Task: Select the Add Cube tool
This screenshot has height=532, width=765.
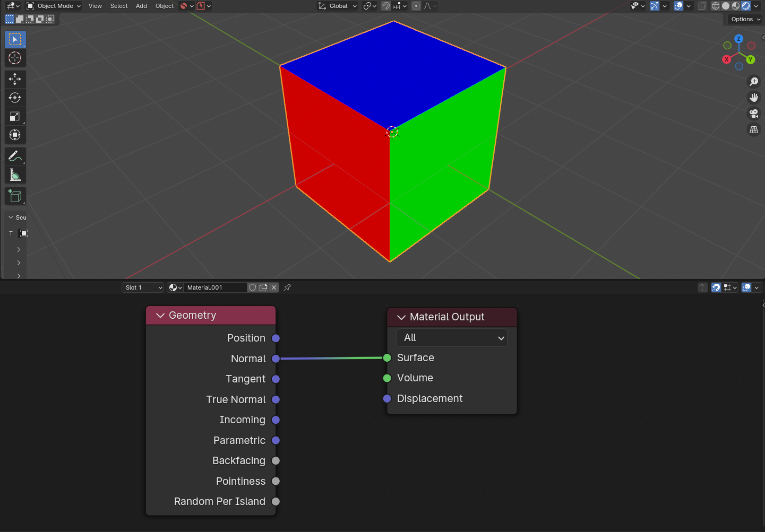Action: (15, 196)
